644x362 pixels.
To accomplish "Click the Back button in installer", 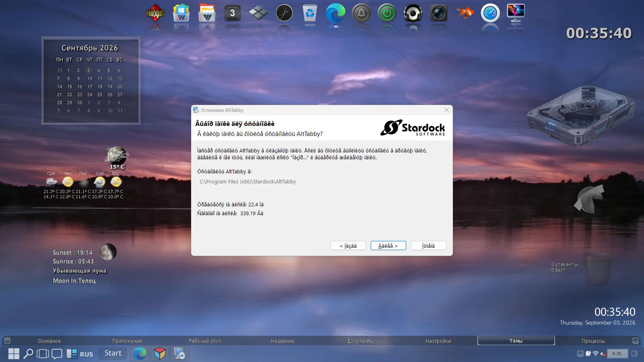I will coord(348,246).
